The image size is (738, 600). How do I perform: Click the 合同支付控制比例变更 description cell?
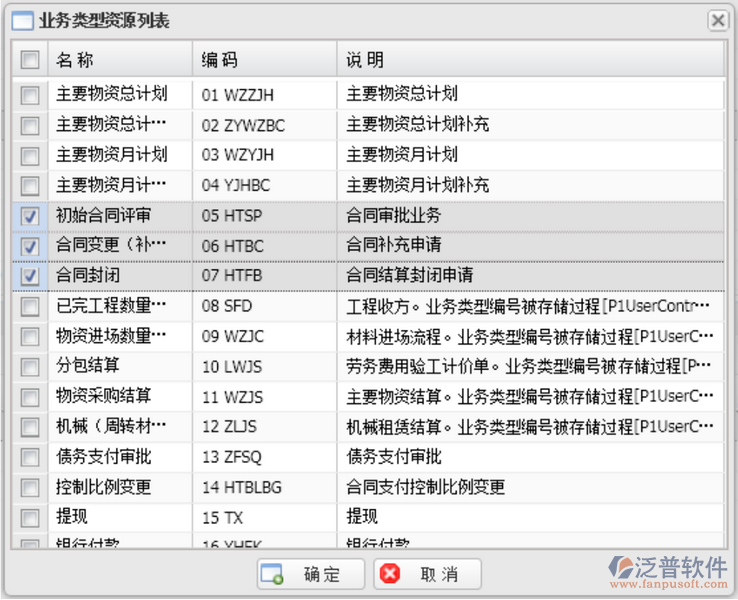426,487
